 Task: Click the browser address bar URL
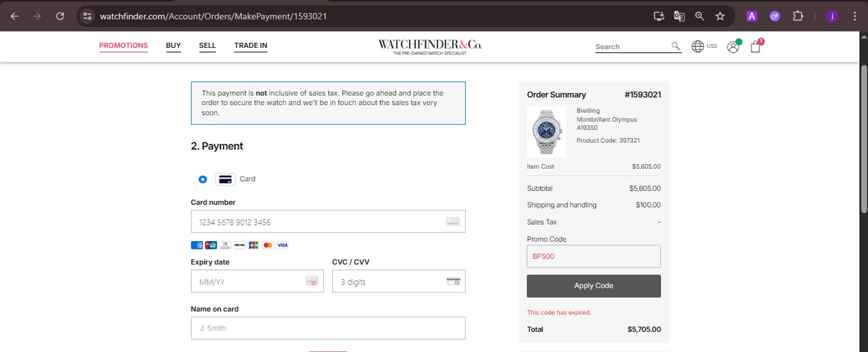tap(214, 16)
